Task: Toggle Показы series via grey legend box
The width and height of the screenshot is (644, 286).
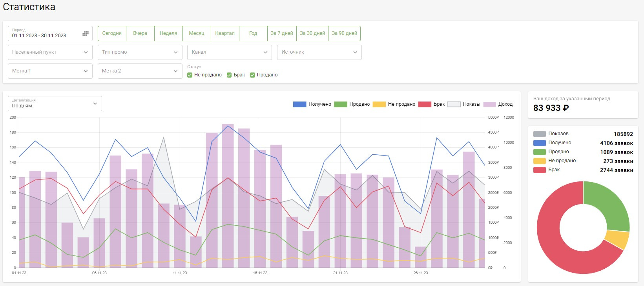Action: (x=454, y=104)
